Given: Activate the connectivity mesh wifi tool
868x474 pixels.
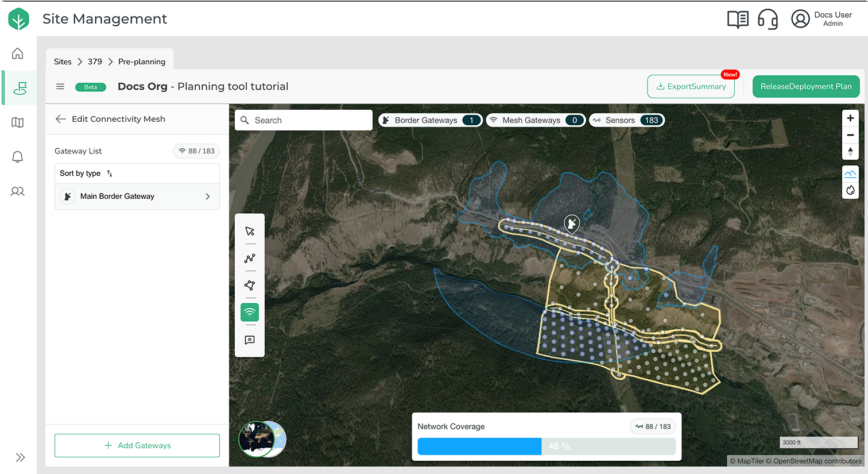Looking at the screenshot, I should point(250,313).
